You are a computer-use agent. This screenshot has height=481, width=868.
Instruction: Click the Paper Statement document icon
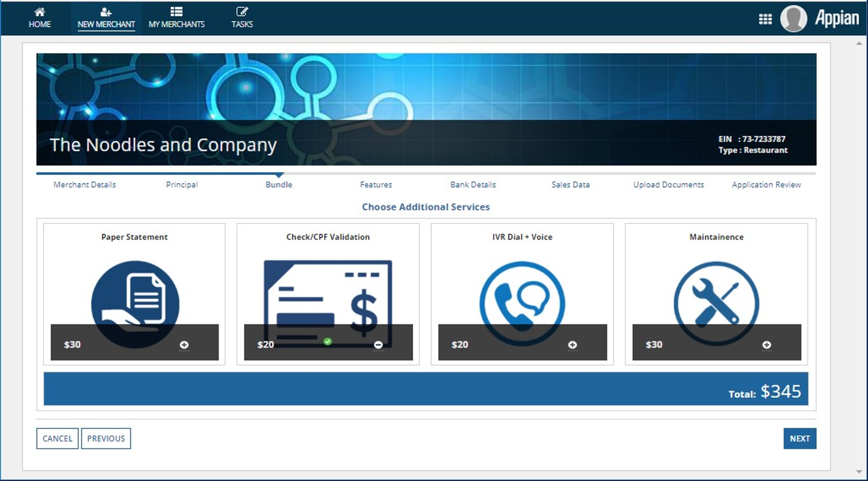[x=135, y=304]
